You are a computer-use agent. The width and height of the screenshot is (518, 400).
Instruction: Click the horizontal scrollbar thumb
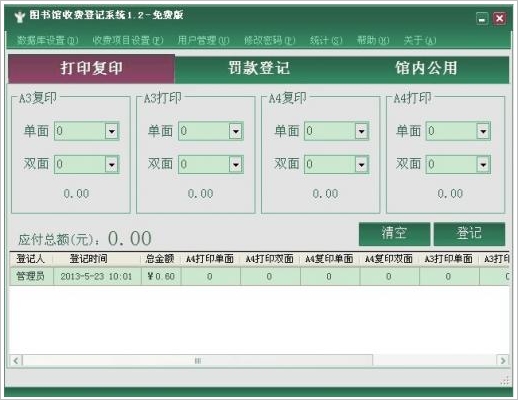(x=198, y=360)
